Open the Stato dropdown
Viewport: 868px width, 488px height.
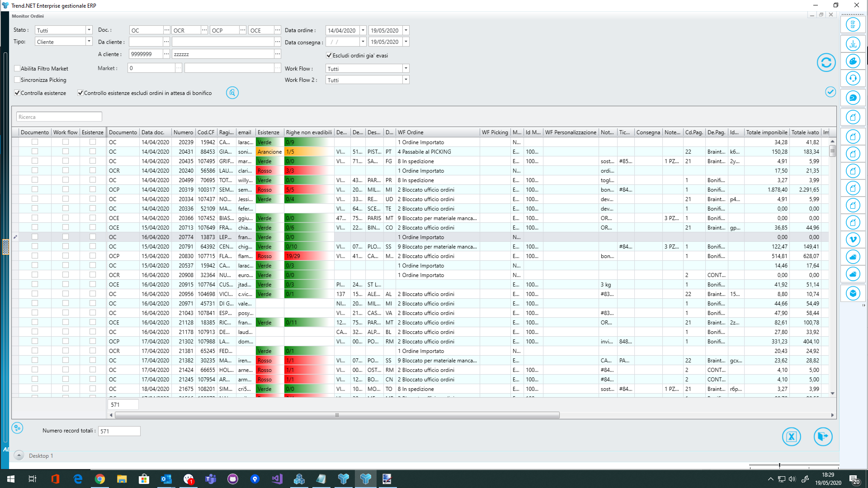pos(89,30)
